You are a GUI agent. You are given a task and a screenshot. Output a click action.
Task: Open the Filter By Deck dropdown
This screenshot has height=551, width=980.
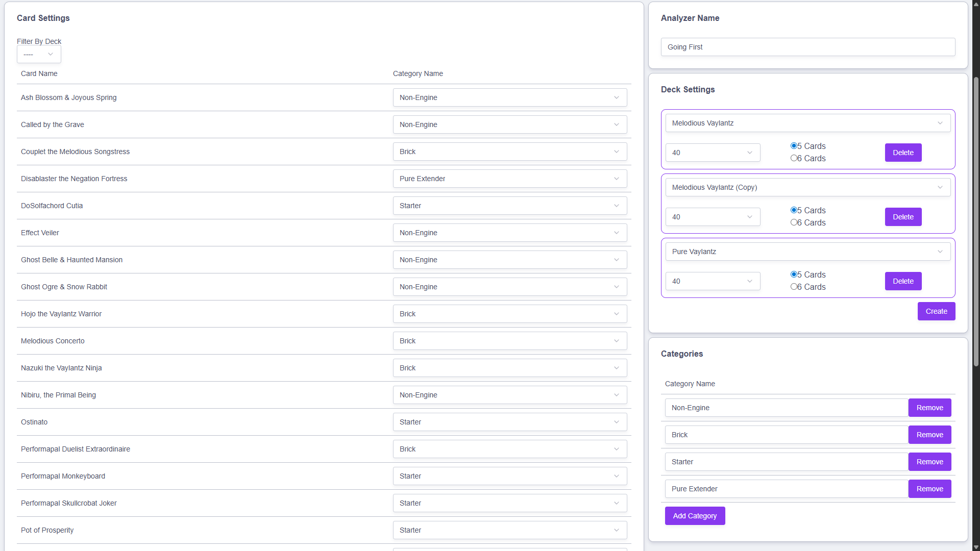point(39,54)
